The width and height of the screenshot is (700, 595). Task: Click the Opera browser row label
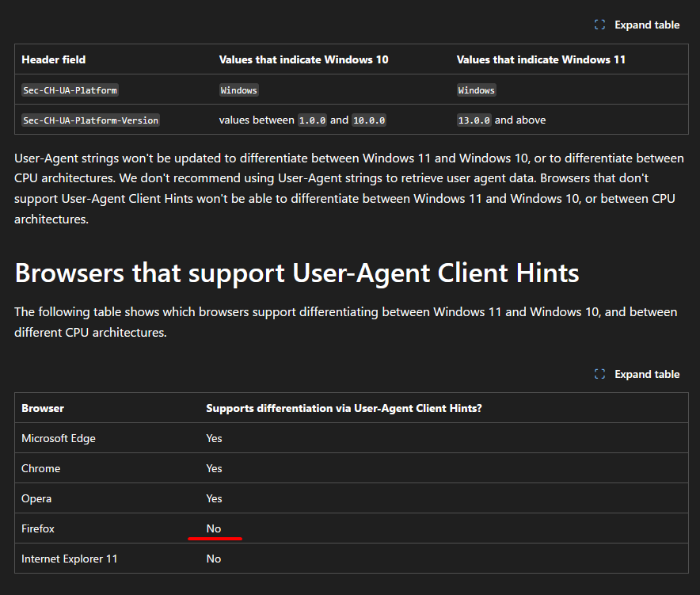pyautogui.click(x=36, y=498)
